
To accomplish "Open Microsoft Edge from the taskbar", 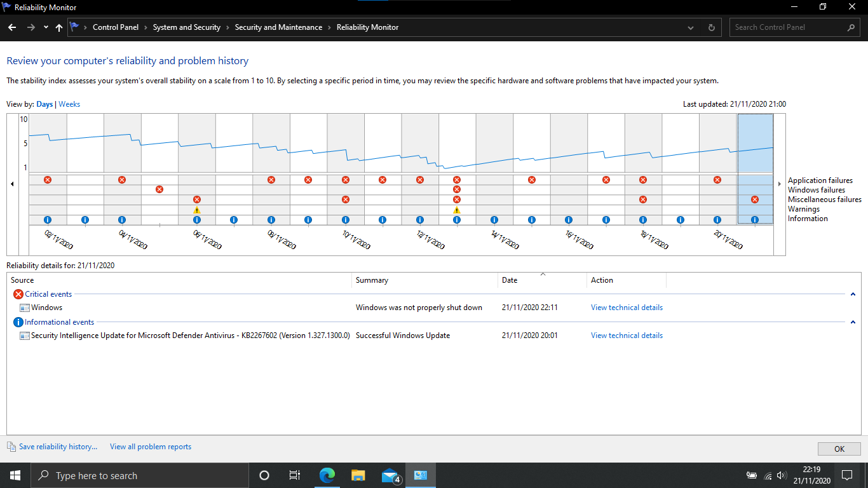I will [327, 475].
